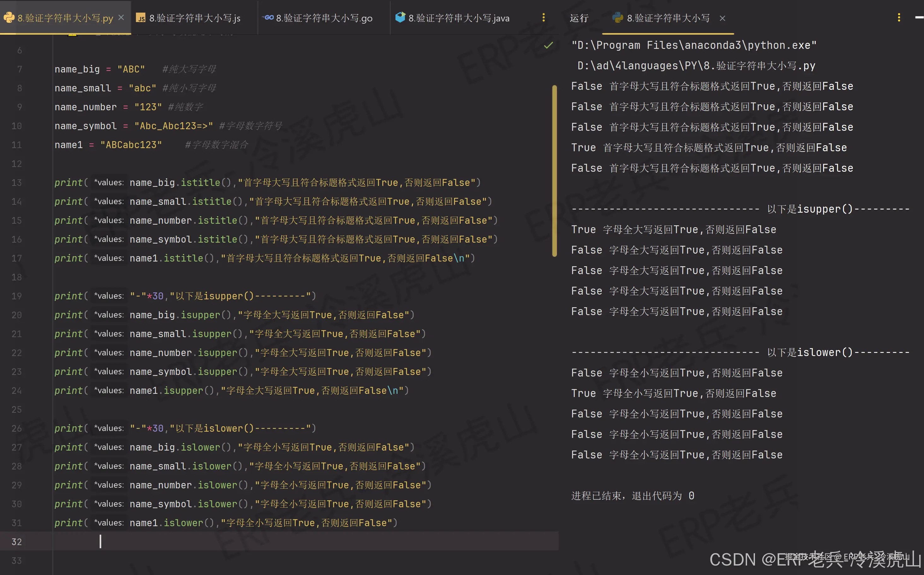The image size is (924, 575).
Task: Select the 8.验证字符串大小写 run configuration tab
Action: pos(668,18)
